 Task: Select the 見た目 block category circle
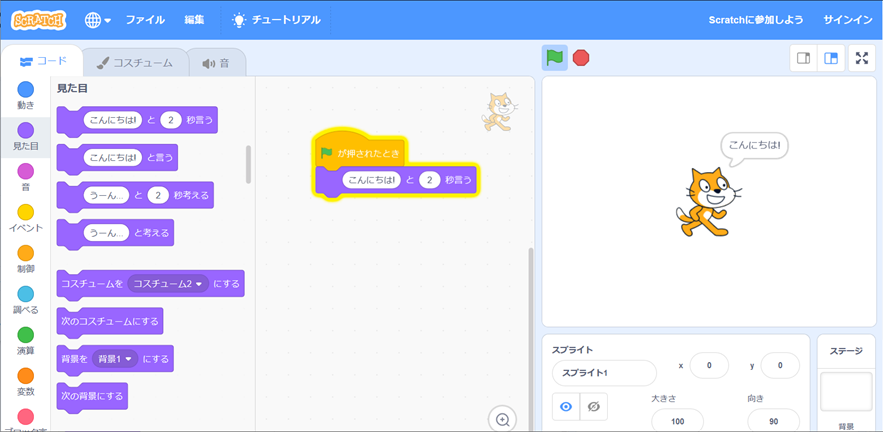25,131
